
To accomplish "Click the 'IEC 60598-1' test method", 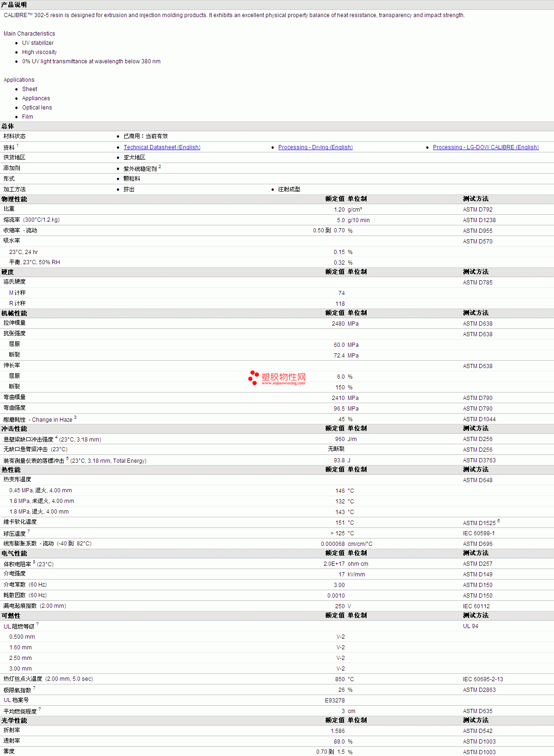I will (x=479, y=533).
